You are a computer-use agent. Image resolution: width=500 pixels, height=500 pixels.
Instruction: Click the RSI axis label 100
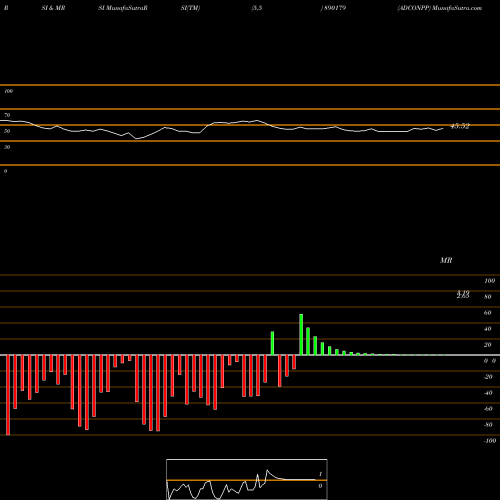click(8, 91)
